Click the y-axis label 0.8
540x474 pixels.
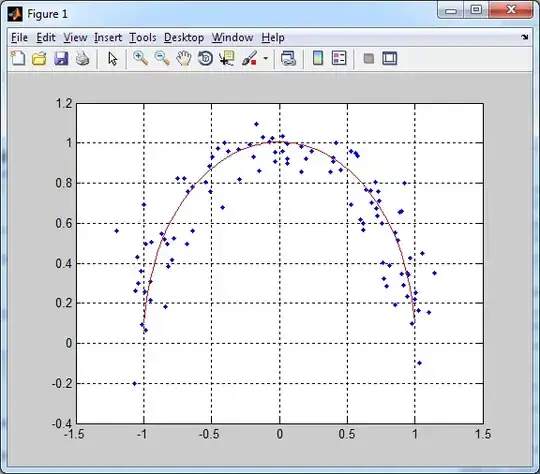click(64, 183)
